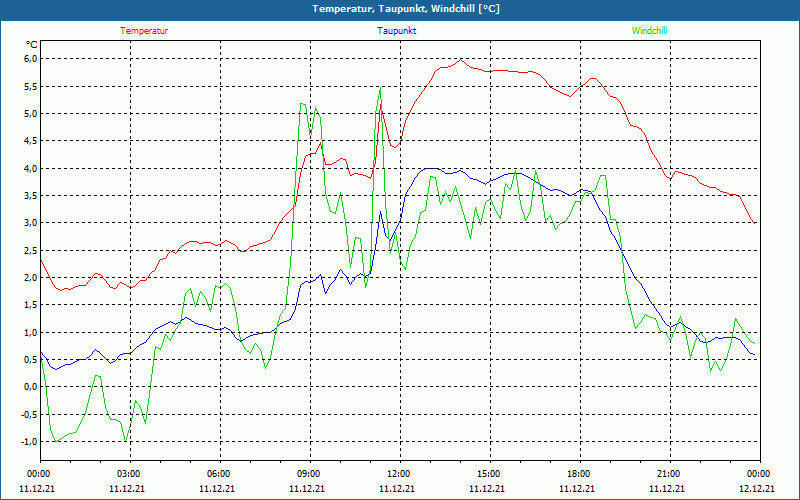The width and height of the screenshot is (800, 500).
Task: Click the '09:00' time label
Action: tap(310, 474)
